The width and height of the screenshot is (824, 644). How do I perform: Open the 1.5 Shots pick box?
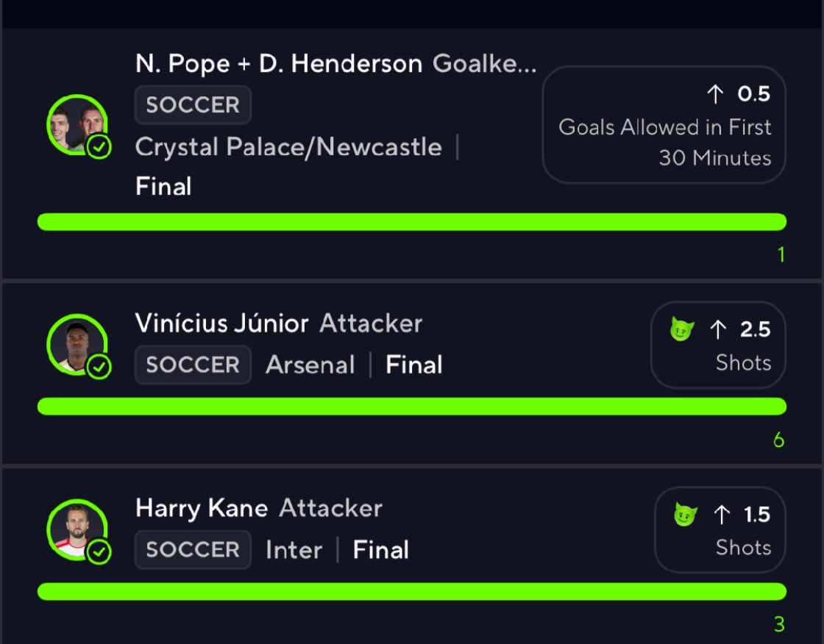click(x=720, y=529)
